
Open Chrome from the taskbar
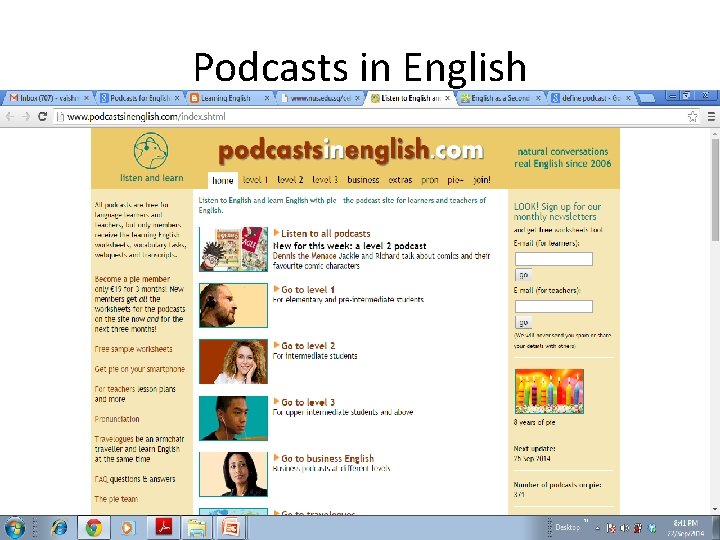pyautogui.click(x=94, y=528)
